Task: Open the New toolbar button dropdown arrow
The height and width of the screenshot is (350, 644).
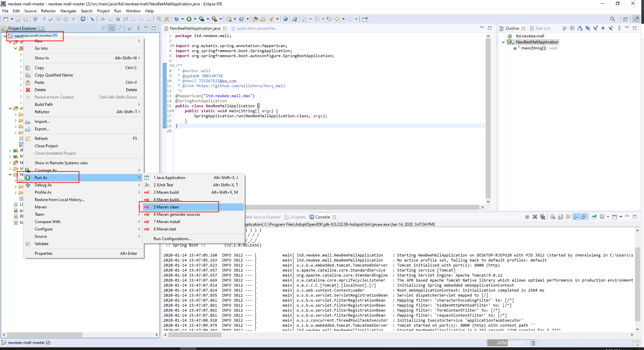Action: point(11,19)
